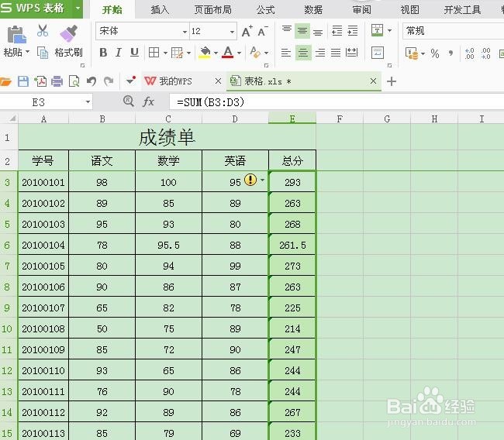
Task: Switch to the 插入 tab
Action: click(160, 9)
